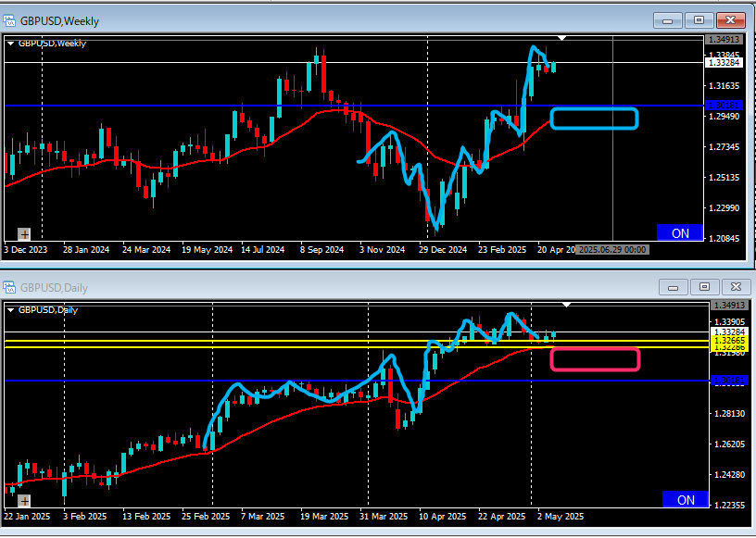This screenshot has height=538, width=756.
Task: Click the 1.28130 price on the Daily scale
Action: (729, 414)
